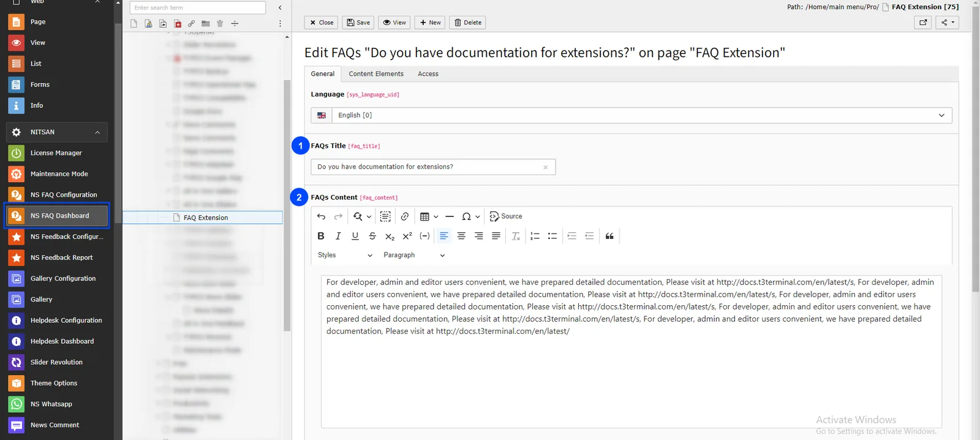Image resolution: width=980 pixels, height=440 pixels.
Task: Open the License Manager module
Action: tap(56, 153)
